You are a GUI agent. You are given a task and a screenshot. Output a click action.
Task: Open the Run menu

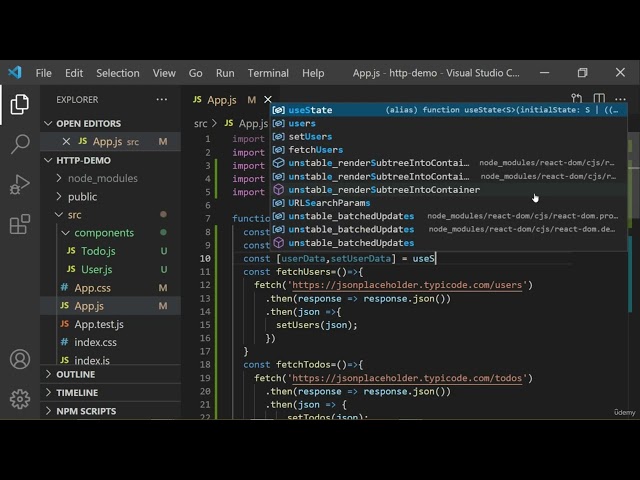point(225,73)
